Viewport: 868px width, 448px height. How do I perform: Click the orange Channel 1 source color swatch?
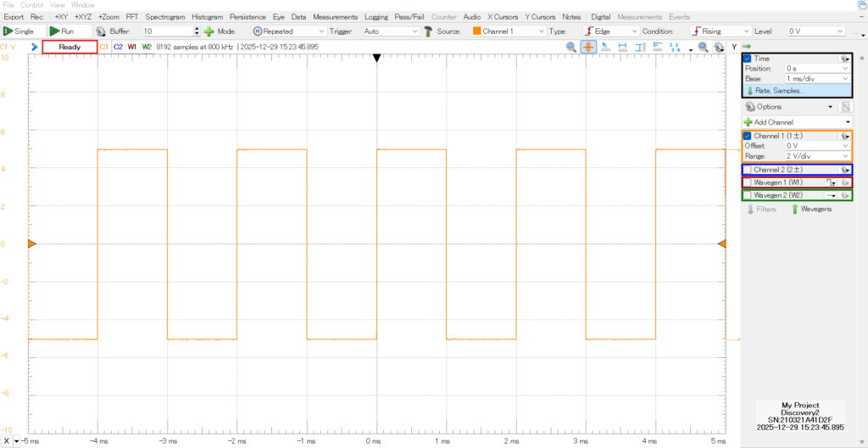tap(476, 31)
